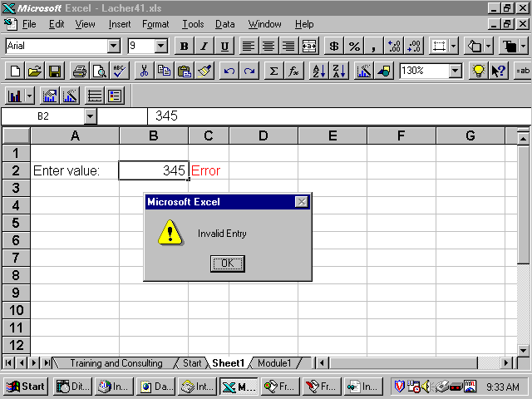
Task: Apply the font color swatch button
Action: point(509,46)
